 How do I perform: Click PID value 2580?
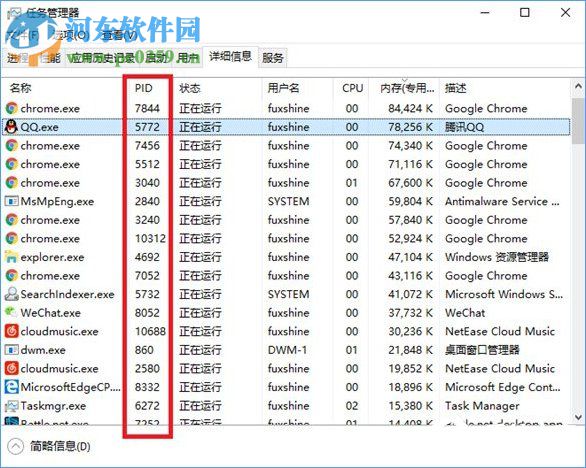coord(147,369)
